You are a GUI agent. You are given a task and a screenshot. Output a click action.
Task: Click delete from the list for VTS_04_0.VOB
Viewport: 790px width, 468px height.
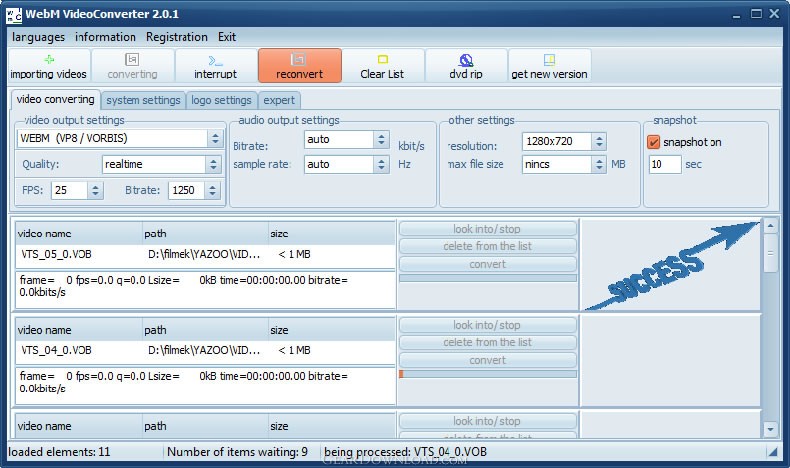click(488, 343)
